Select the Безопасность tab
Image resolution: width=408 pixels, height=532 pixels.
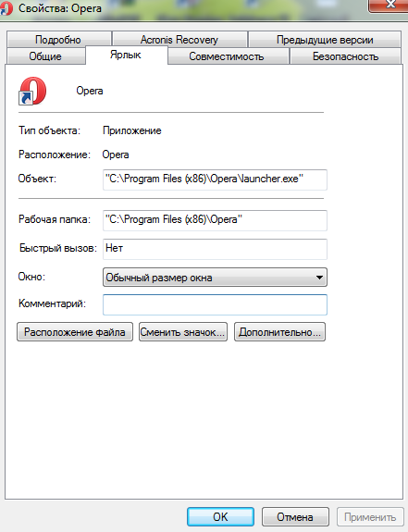(345, 56)
